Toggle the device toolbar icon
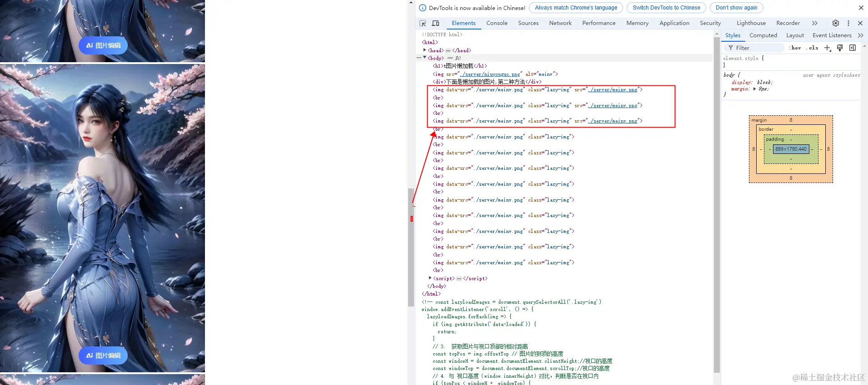 (x=435, y=23)
